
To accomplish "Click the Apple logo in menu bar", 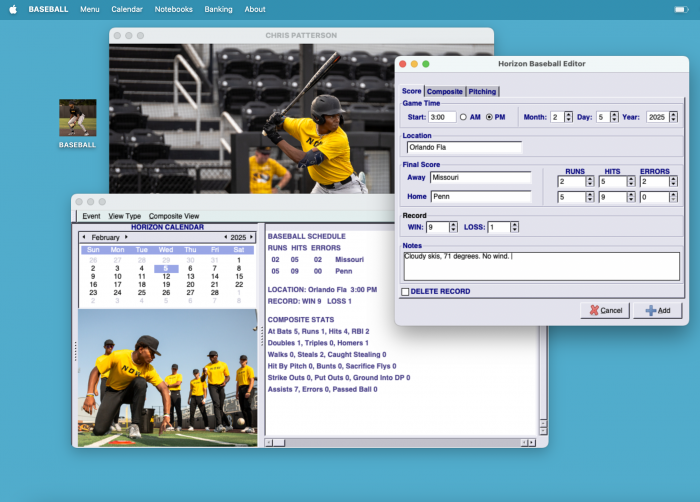I will [x=13, y=9].
